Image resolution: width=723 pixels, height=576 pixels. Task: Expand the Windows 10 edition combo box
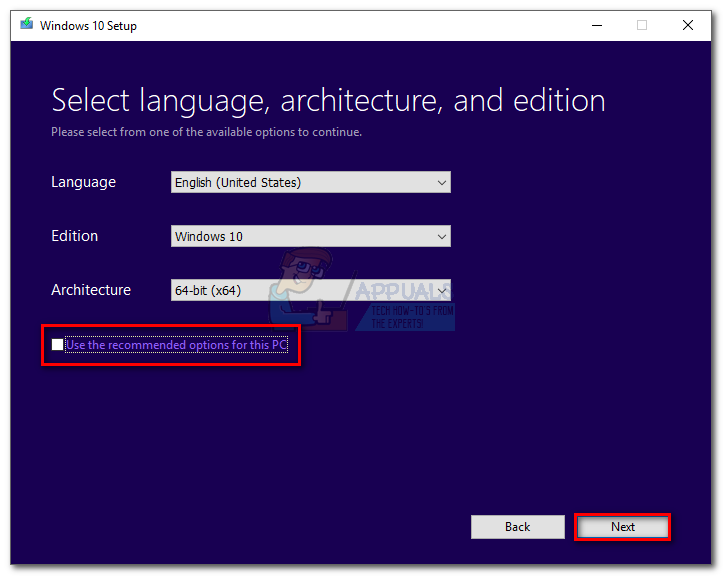tap(300, 236)
